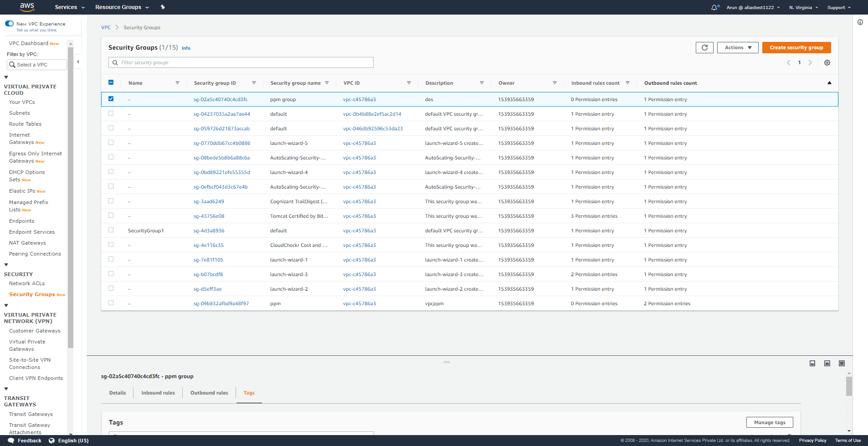The image size is (868, 446).
Task: Click the AWS logo to go home
Action: pos(26,7)
